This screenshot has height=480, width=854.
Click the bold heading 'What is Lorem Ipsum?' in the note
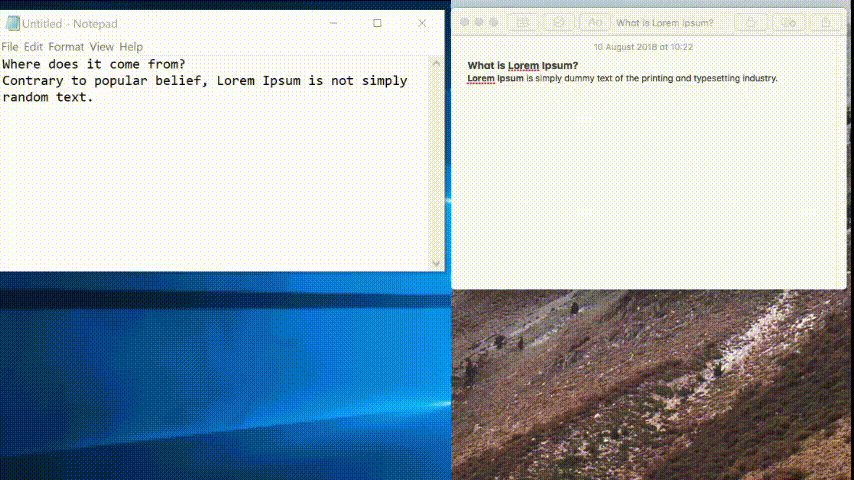tap(522, 65)
